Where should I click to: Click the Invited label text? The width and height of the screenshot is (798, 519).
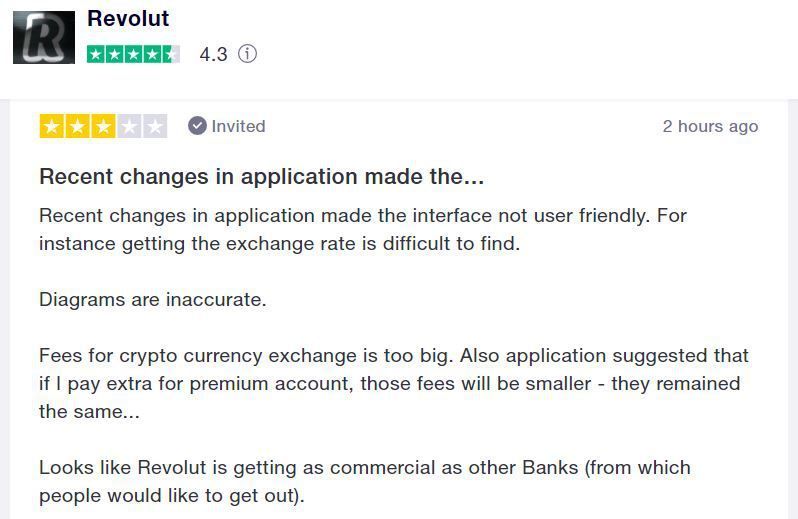(x=238, y=126)
